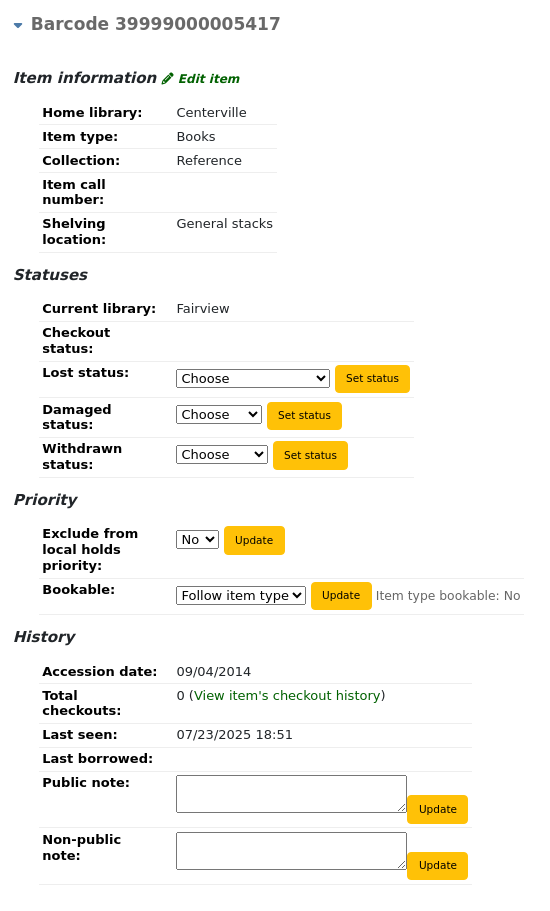This screenshot has height=911, width=550.
Task: Open the Damaged status dropdown
Action: pos(219,414)
